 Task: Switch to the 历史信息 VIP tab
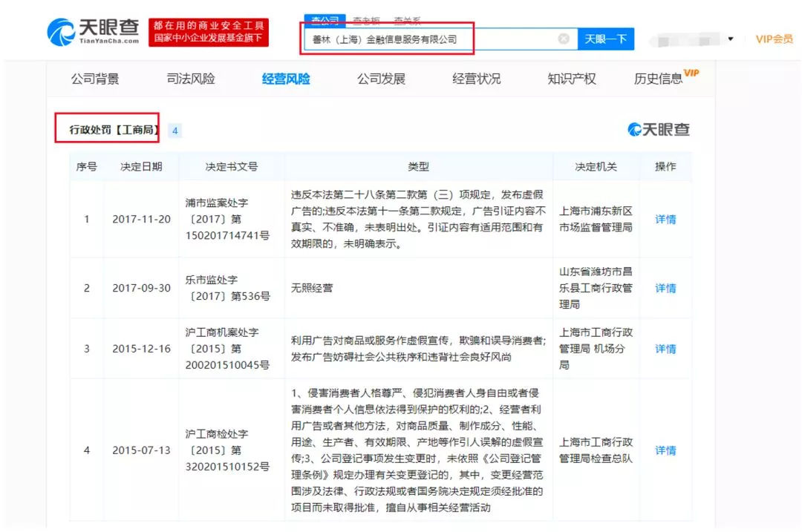[x=666, y=78]
